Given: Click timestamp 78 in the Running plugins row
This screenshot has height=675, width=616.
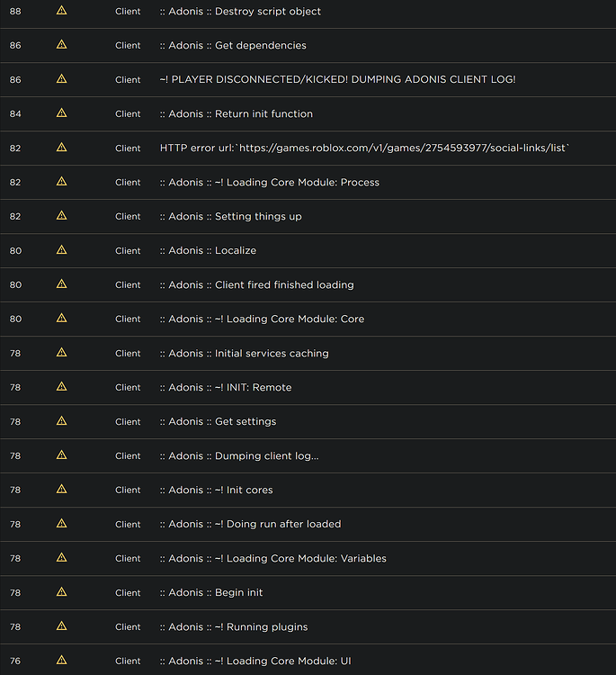Looking at the screenshot, I should (x=15, y=626).
